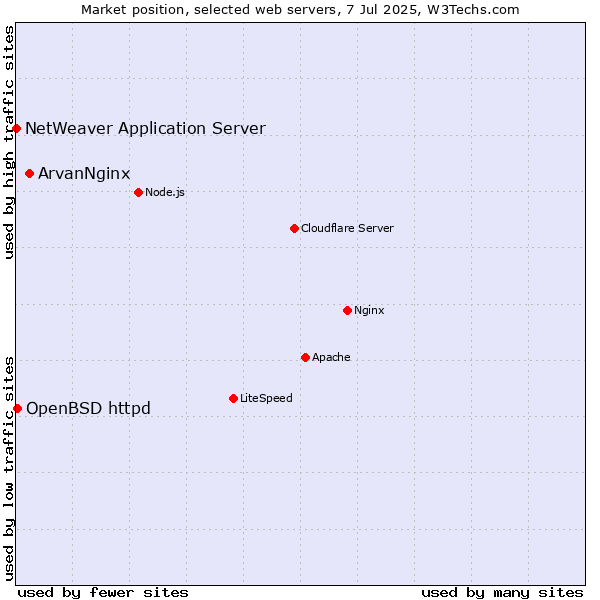This screenshot has width=600, height=600.
Task: Click 'used by low traffic sites' axis label
Action: [9, 469]
